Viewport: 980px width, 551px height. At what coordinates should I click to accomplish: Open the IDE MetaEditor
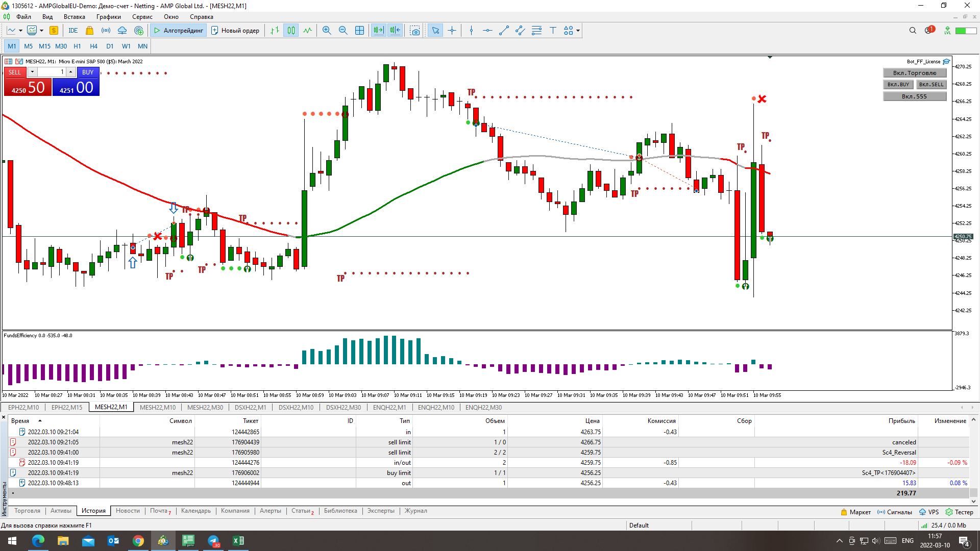(x=73, y=31)
